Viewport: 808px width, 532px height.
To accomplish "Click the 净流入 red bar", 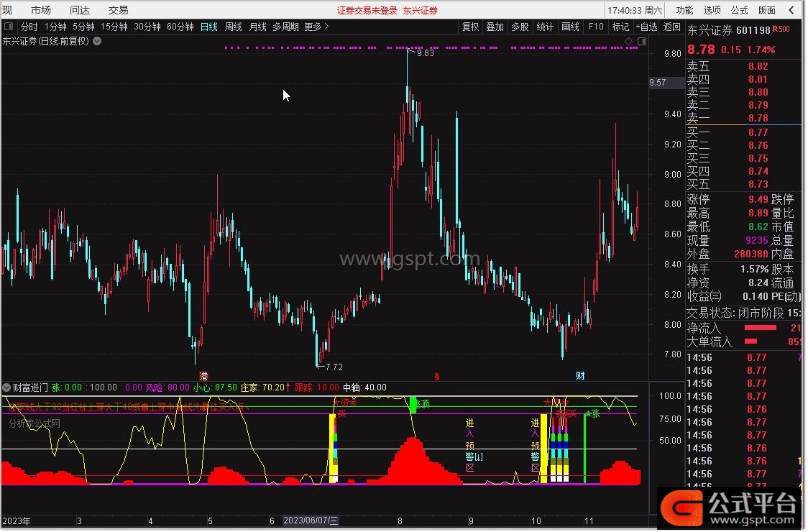I will coord(760,328).
